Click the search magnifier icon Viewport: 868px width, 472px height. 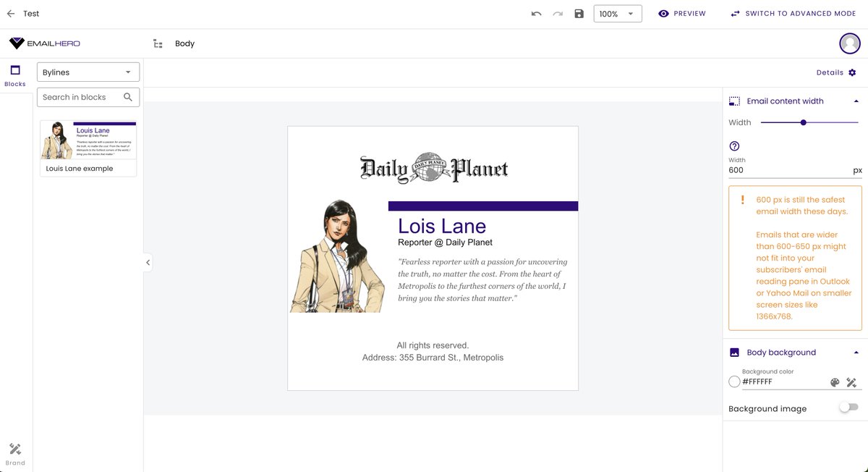(128, 97)
